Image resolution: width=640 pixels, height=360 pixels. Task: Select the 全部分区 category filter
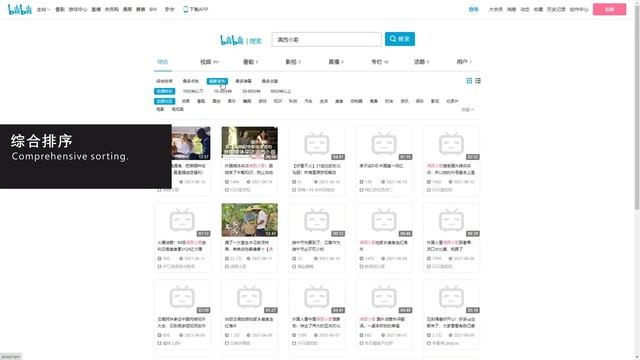pos(164,101)
